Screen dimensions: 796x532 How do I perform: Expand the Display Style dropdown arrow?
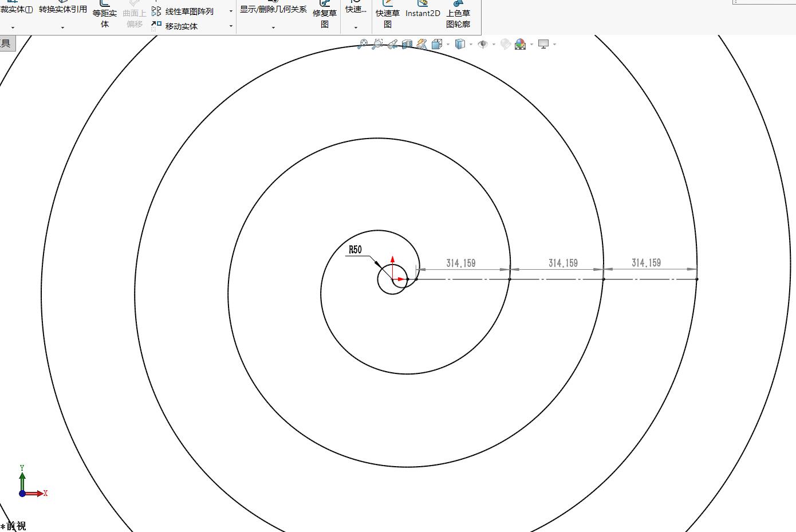point(471,44)
